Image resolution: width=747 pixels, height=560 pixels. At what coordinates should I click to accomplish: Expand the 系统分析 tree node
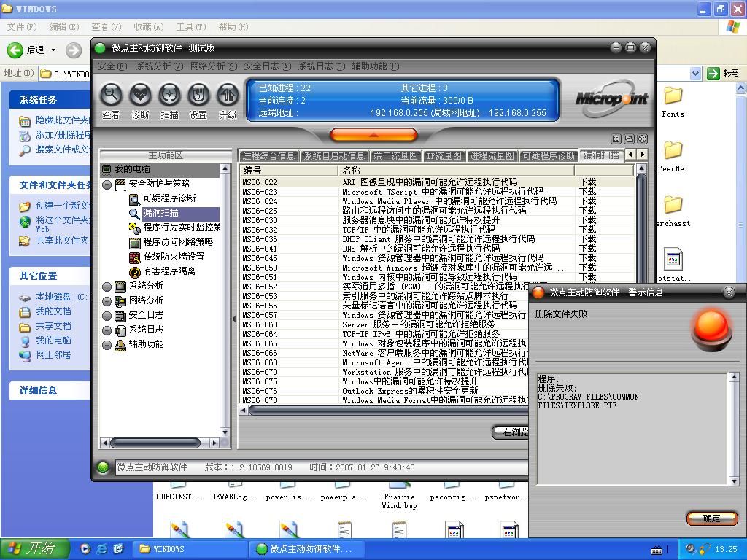107,287
